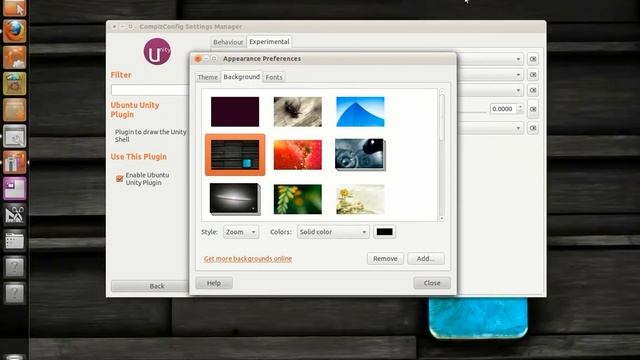Pick the pale yellow flowers wallpaper
This screenshot has width=640, height=360.
(360, 199)
